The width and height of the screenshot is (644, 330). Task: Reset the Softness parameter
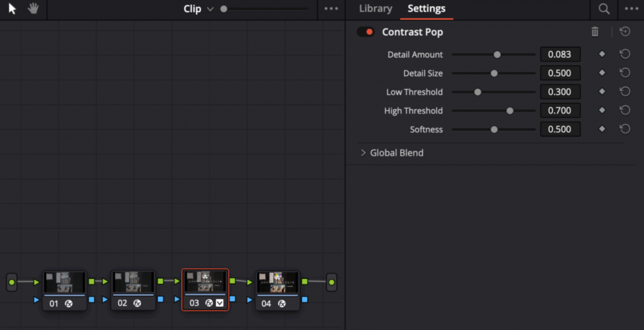(625, 129)
